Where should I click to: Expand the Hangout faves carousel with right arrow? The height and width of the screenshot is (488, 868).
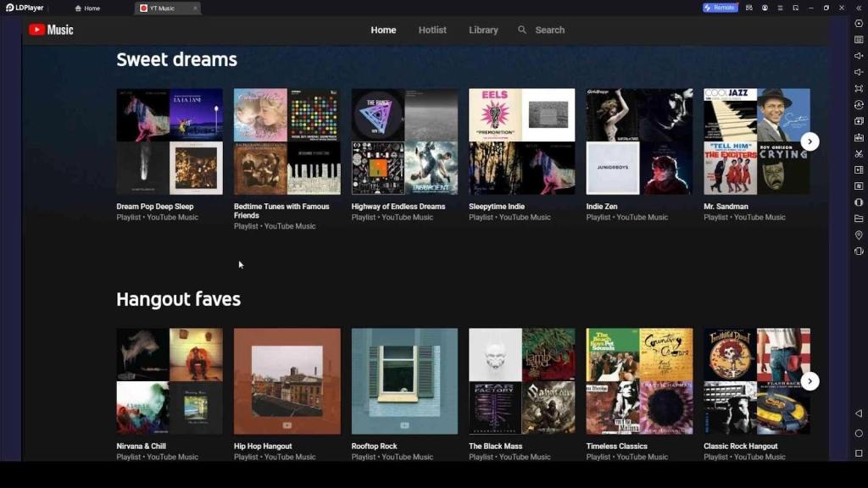point(810,380)
